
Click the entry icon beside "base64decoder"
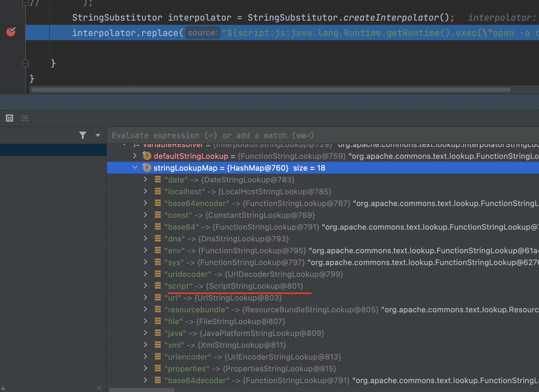coord(158,380)
